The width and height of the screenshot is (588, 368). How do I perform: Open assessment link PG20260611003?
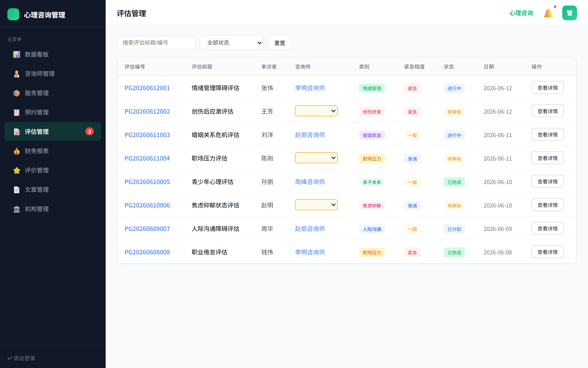147,135
